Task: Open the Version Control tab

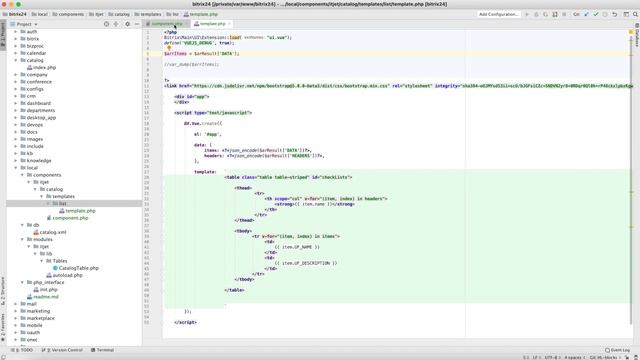Action: (x=62, y=350)
